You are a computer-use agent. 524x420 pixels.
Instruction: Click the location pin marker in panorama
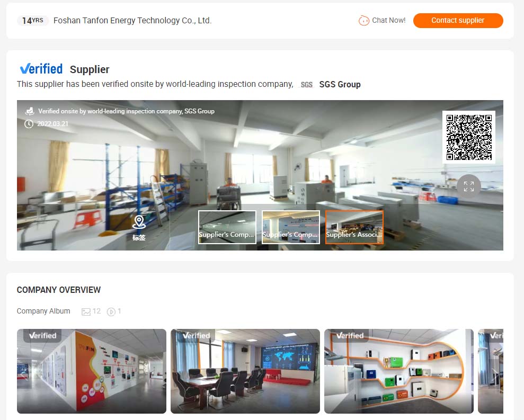[139, 222]
